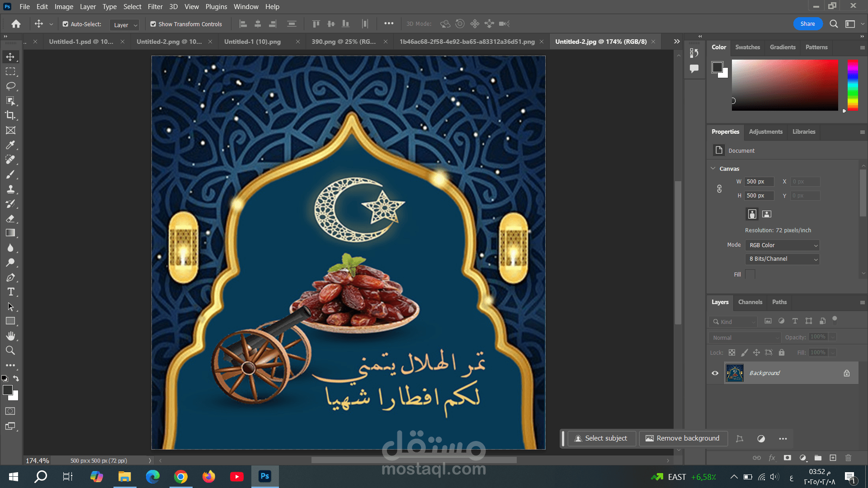Select the Zoom tool
Image resolution: width=868 pixels, height=488 pixels.
click(10, 350)
